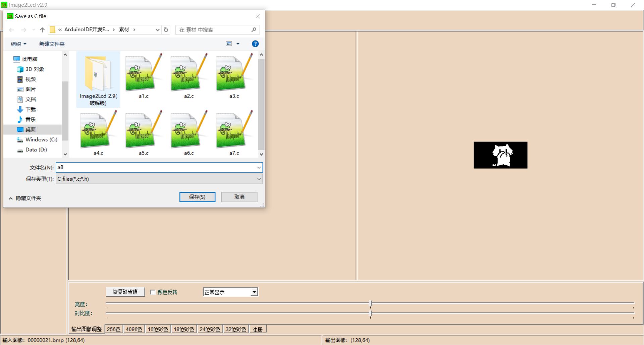Viewport: 644px width, 345px height.
Task: Click the output image preview thumbnail
Action: click(x=500, y=155)
